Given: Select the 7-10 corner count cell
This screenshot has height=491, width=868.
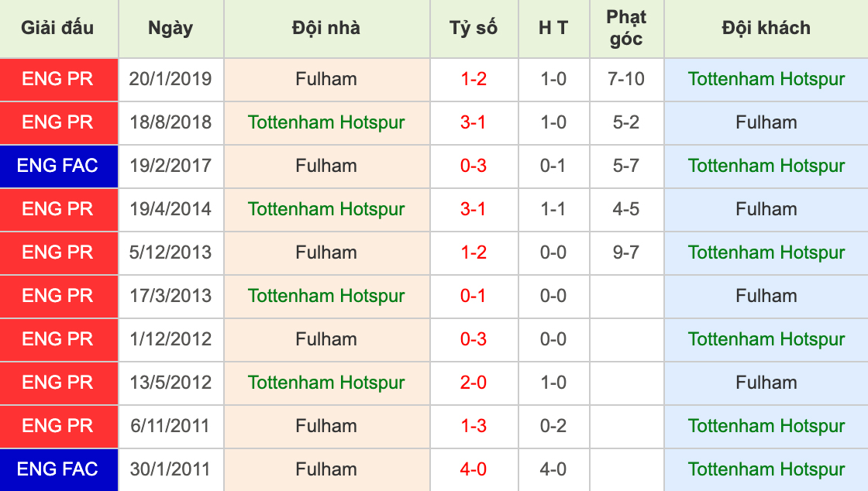Looking at the screenshot, I should [626, 79].
